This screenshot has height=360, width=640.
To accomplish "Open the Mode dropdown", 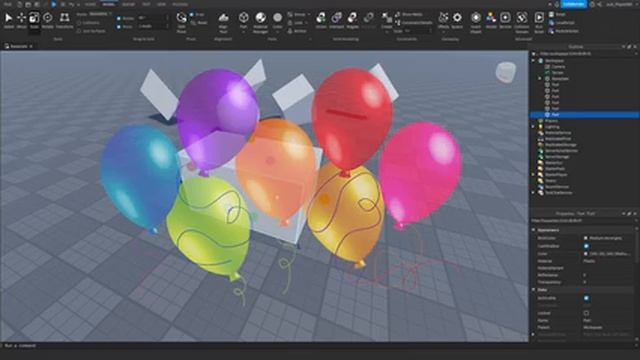I will (100, 14).
